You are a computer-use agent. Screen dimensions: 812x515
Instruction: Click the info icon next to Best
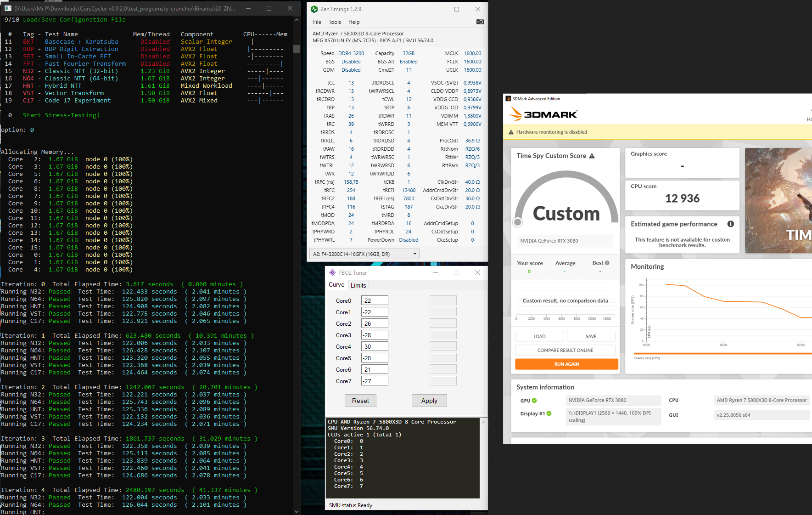[x=607, y=263]
